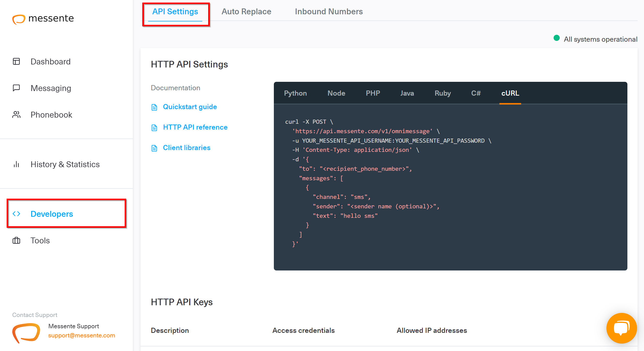This screenshot has width=644, height=351.
Task: Click the Allowed IP addresses column header
Action: tap(432, 331)
